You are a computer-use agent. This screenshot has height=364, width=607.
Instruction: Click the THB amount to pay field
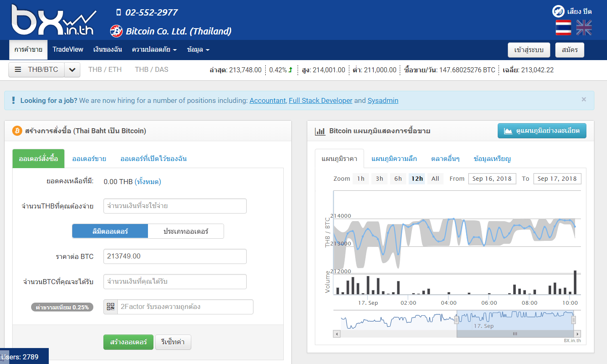[175, 206]
